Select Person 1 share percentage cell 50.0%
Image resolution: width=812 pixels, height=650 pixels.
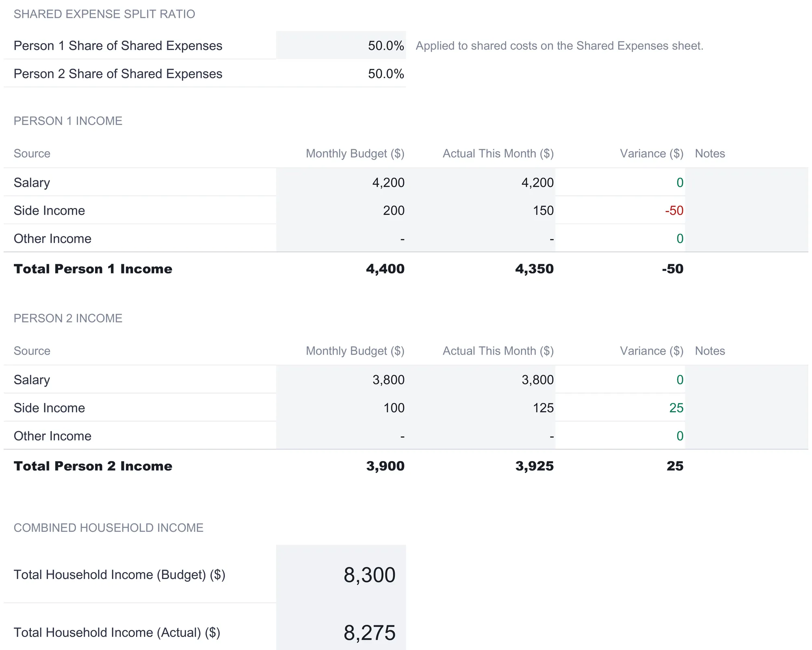pyautogui.click(x=341, y=45)
